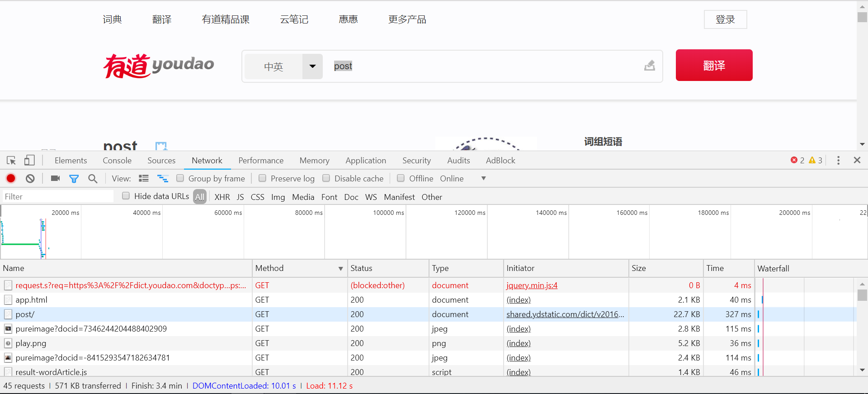Switch to the Sources tab

[161, 161]
